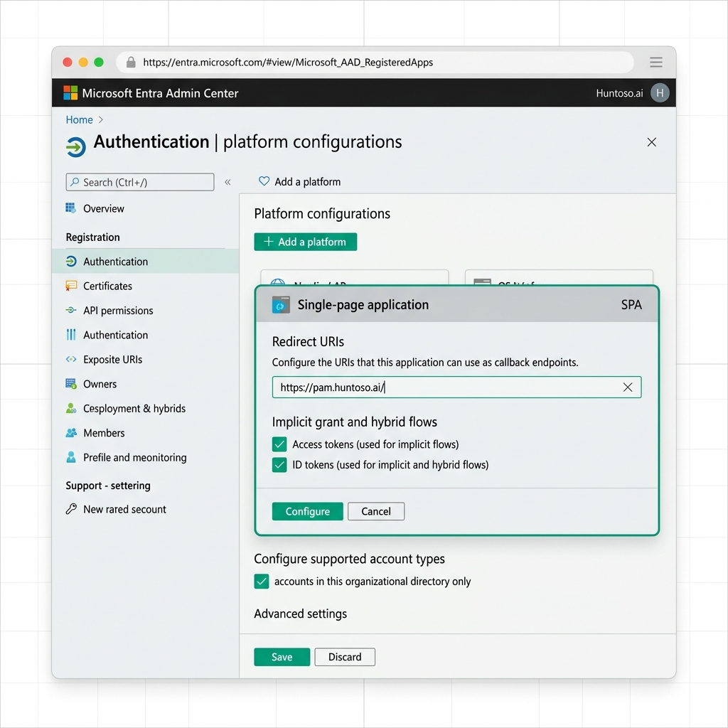The width and height of the screenshot is (728, 728).
Task: Click the Save button
Action: coord(282,657)
